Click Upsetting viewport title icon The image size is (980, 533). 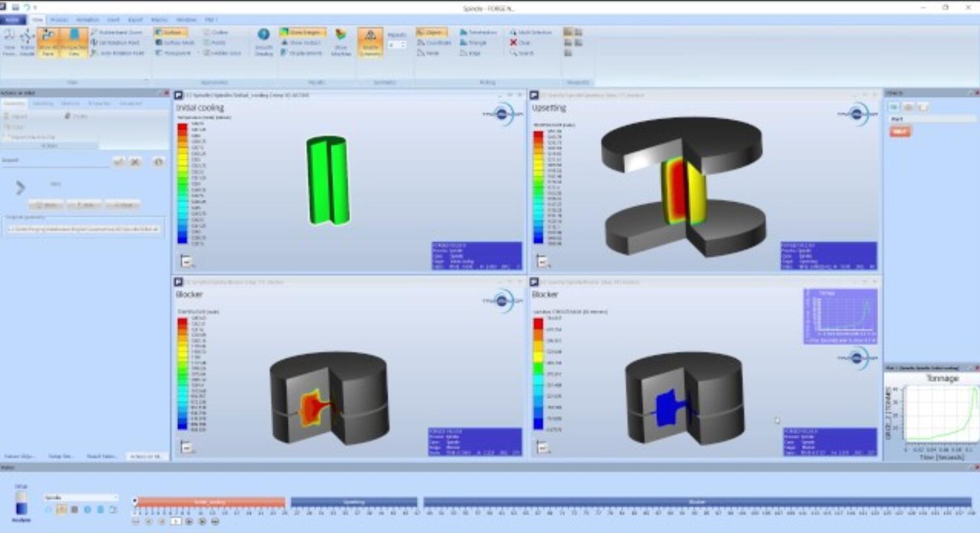point(534,95)
